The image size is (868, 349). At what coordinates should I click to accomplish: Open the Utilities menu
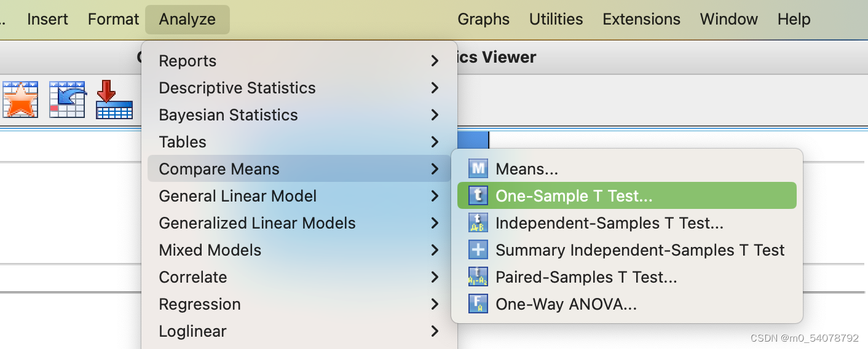point(556,20)
